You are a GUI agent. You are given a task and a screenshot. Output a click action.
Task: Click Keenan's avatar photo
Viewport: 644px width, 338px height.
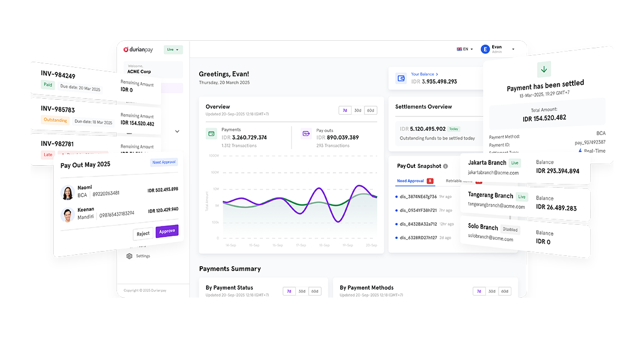(68, 215)
